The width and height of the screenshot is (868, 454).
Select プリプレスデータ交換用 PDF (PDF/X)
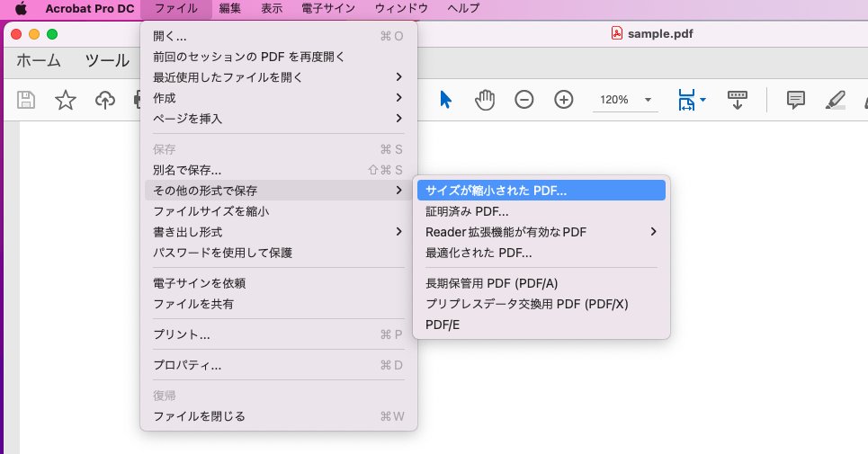tap(541, 304)
